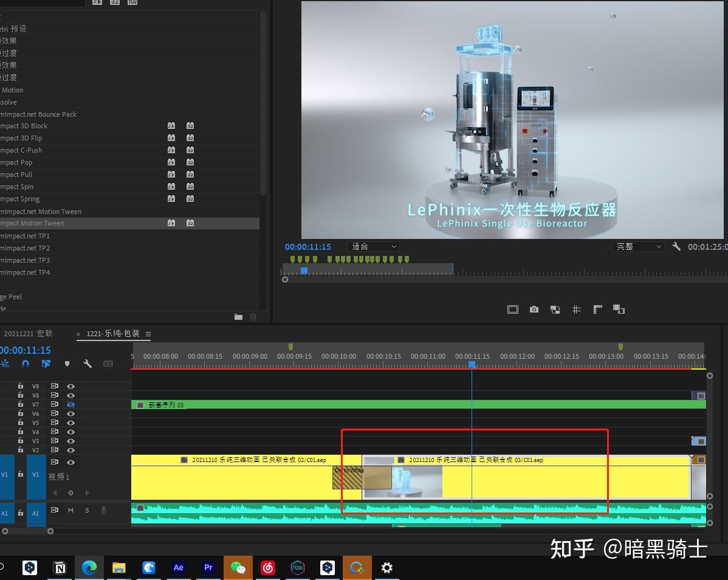Close the 1221-乐纯-包装 sequence tab
The height and width of the screenshot is (580, 728).
click(x=78, y=334)
